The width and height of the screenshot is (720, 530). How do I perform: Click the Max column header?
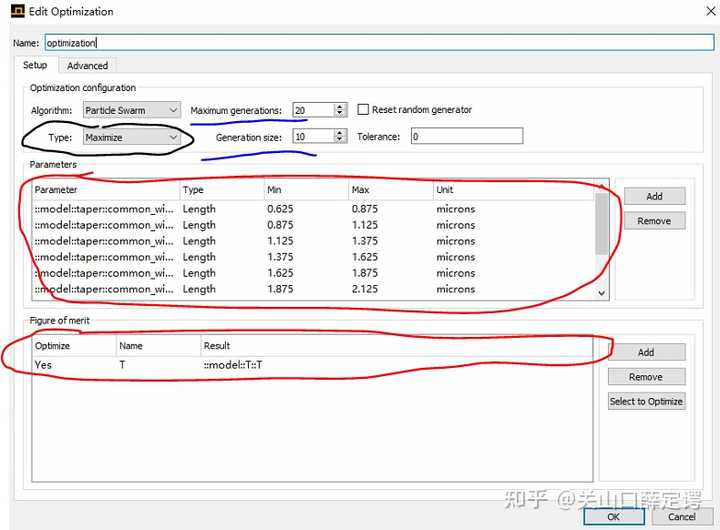pos(391,190)
